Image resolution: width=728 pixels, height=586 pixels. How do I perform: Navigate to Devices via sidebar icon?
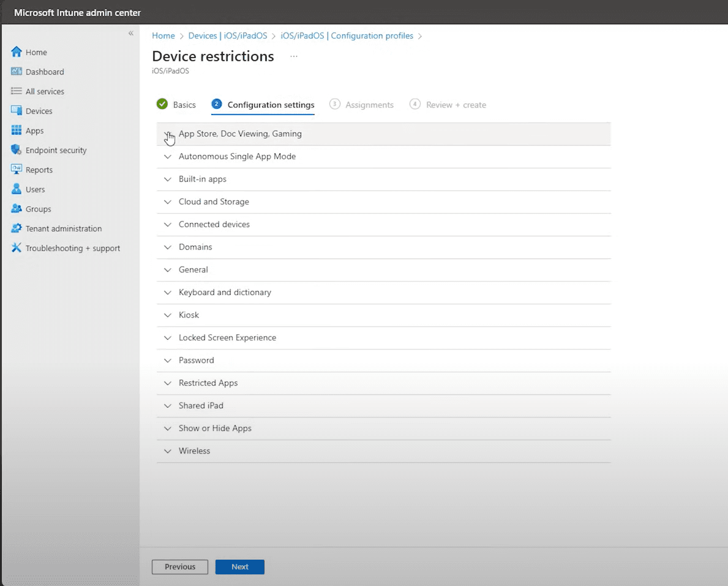click(x=38, y=111)
